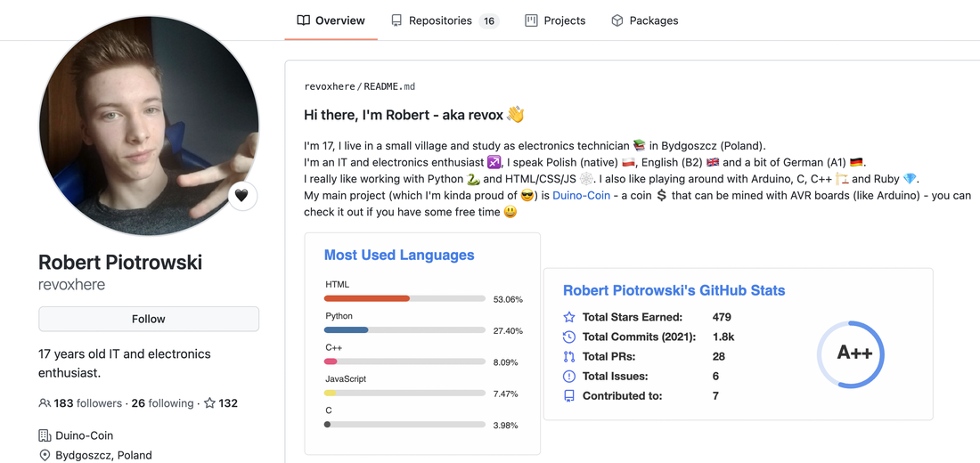Click the Projects board icon
The height and width of the screenshot is (463, 980).
pyautogui.click(x=531, y=20)
